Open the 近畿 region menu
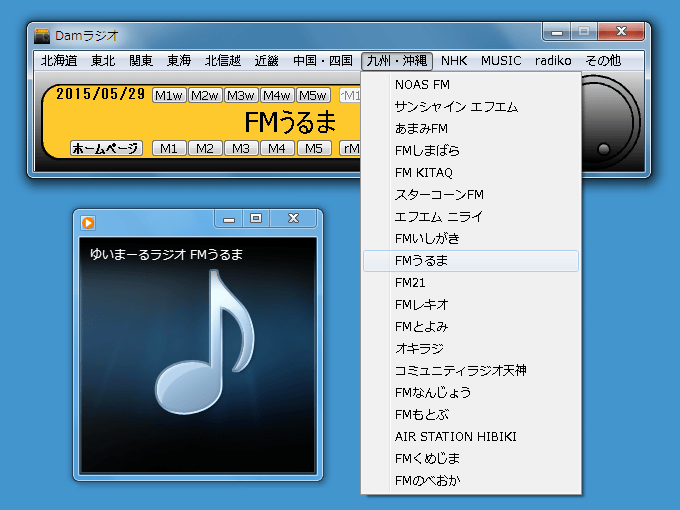This screenshot has height=510, width=680. (x=266, y=61)
